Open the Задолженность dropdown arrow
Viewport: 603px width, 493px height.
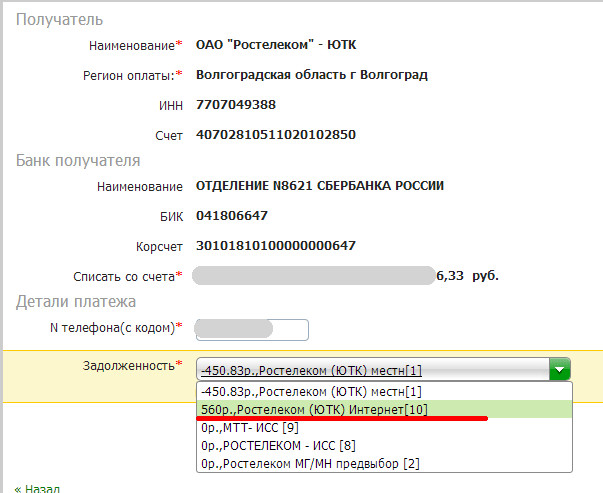[x=559, y=370]
